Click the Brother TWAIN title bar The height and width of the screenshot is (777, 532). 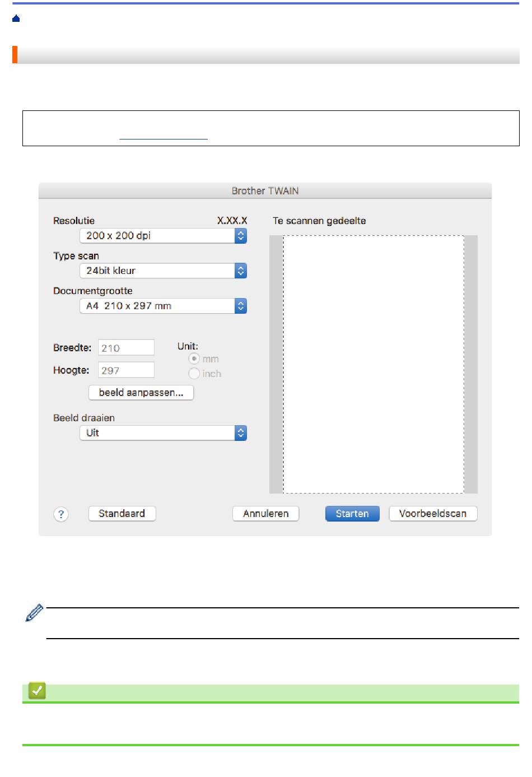pos(265,191)
